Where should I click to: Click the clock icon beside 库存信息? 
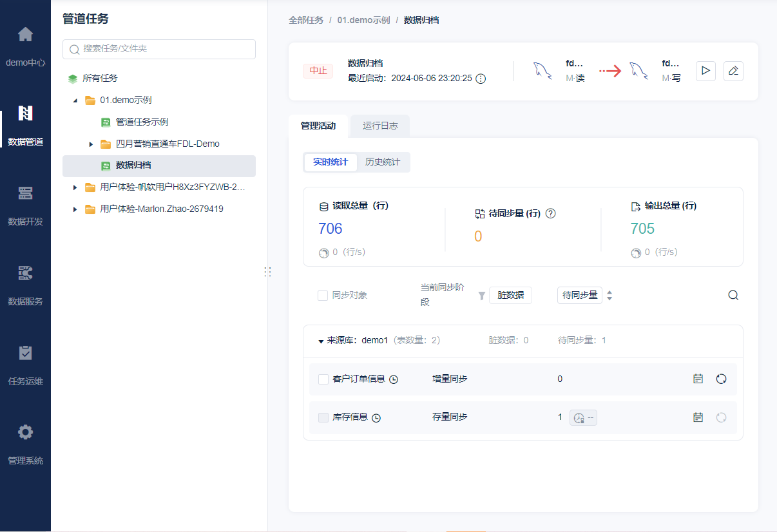(376, 417)
